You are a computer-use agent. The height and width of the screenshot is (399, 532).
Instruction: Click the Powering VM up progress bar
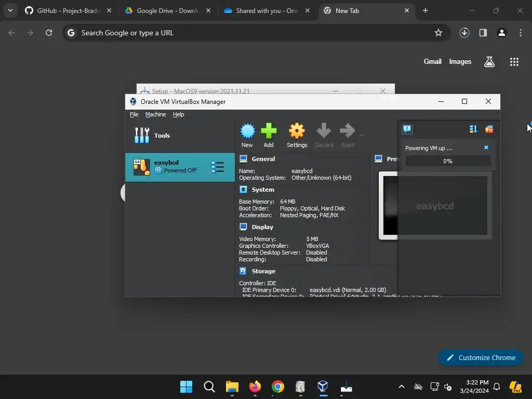448,161
